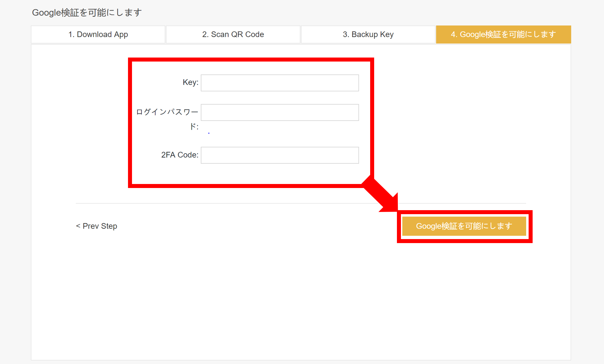Open the 1. Download App tab
Image resolution: width=604 pixels, height=364 pixels.
pyautogui.click(x=98, y=34)
